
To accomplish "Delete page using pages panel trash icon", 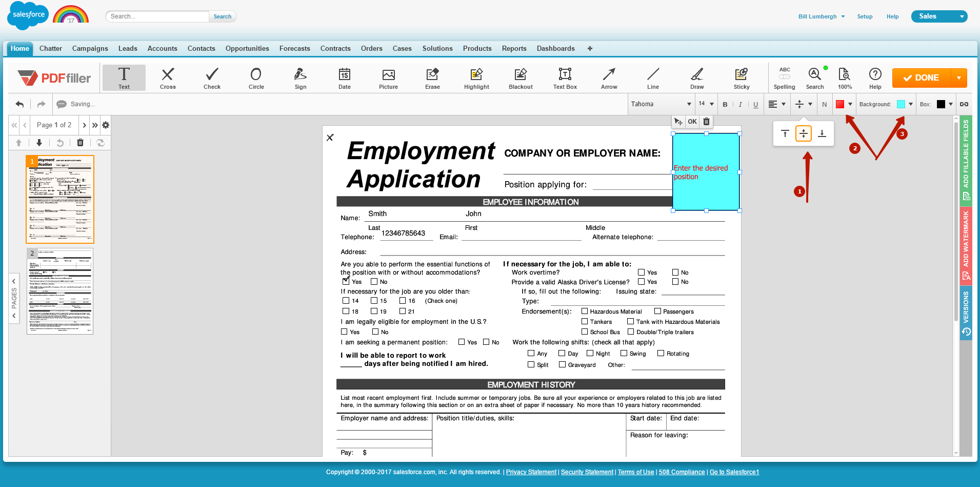I will [80, 143].
